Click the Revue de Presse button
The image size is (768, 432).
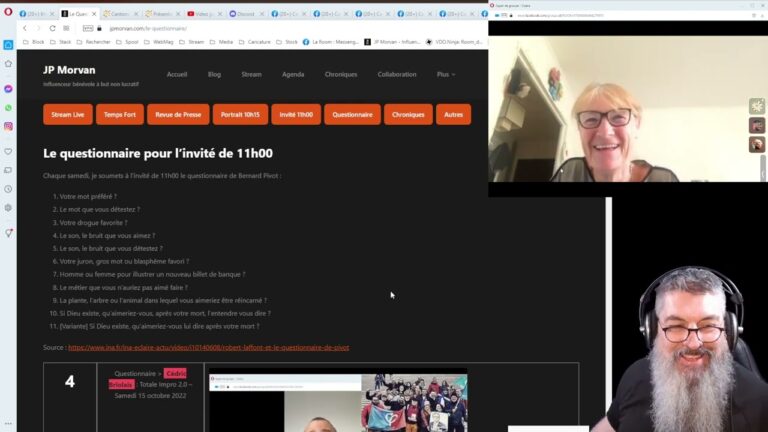[178, 115]
